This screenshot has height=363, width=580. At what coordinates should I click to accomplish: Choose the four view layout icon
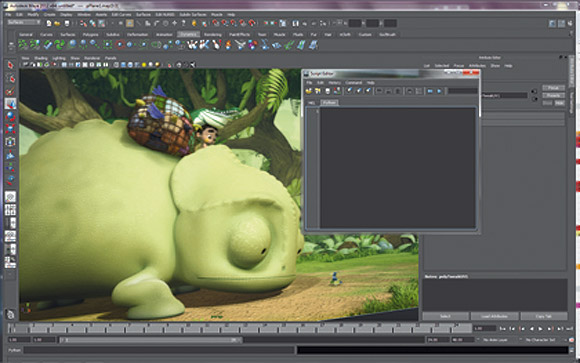[x=10, y=210]
